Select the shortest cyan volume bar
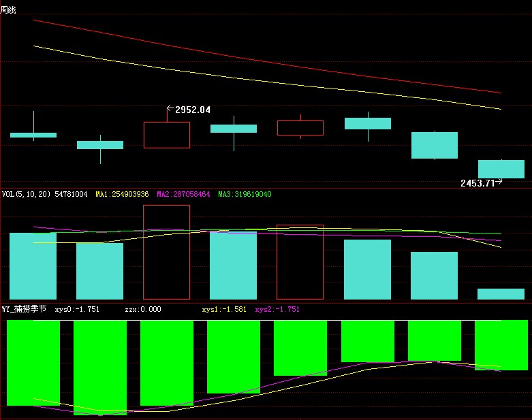 pos(501,294)
